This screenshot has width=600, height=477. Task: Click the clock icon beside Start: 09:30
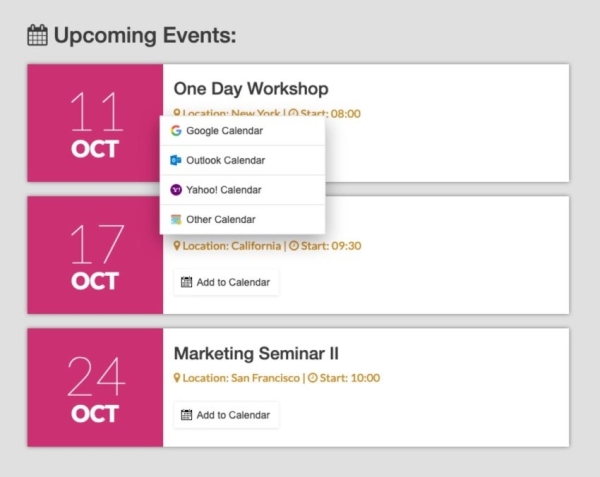294,246
